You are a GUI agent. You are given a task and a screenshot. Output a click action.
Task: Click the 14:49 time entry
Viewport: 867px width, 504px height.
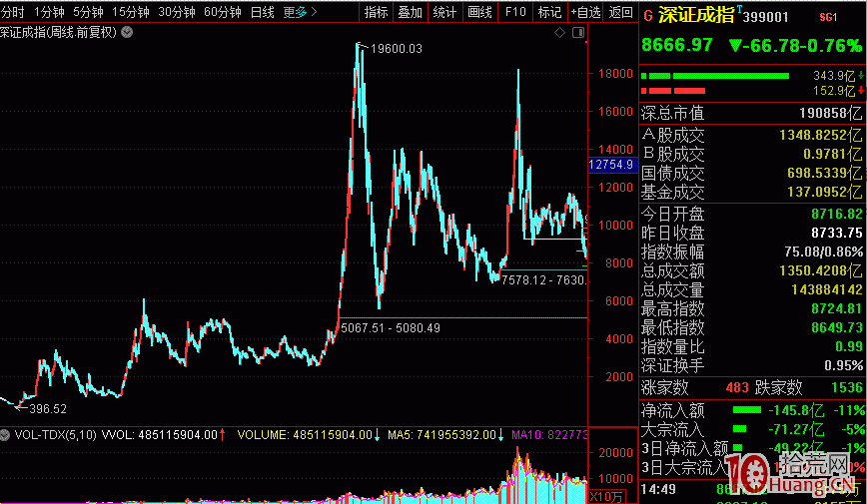pyautogui.click(x=658, y=489)
